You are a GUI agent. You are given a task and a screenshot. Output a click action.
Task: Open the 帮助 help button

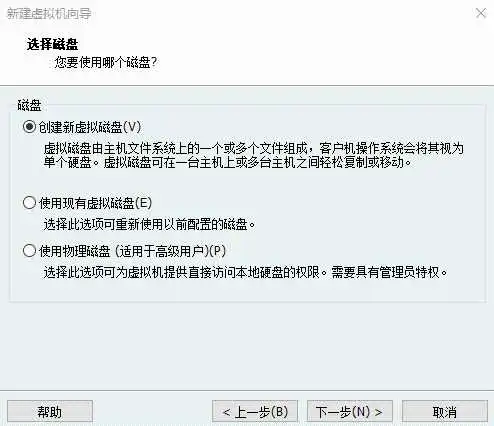click(50, 412)
